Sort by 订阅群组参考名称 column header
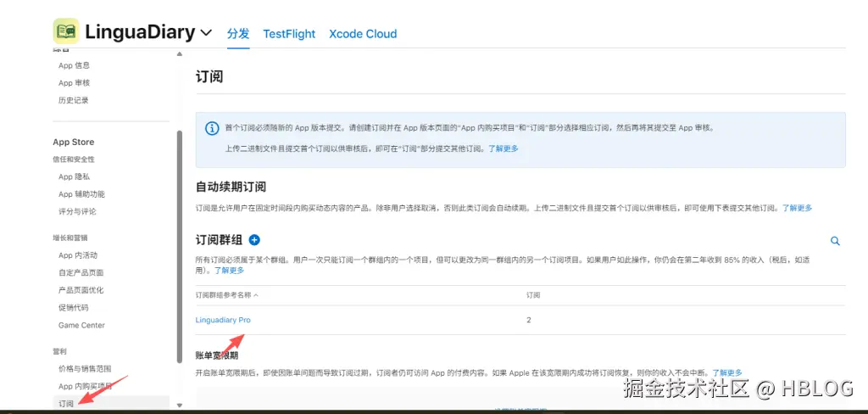868x414 pixels. [x=227, y=295]
